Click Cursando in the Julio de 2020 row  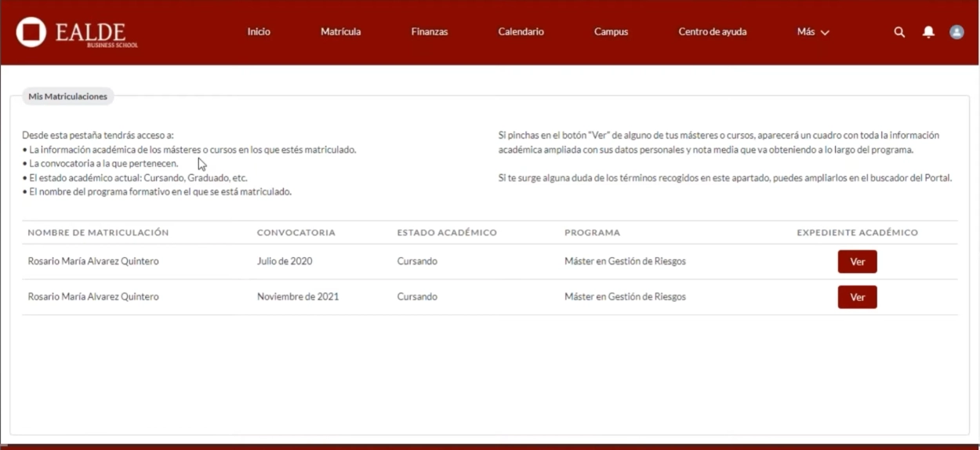point(417,261)
